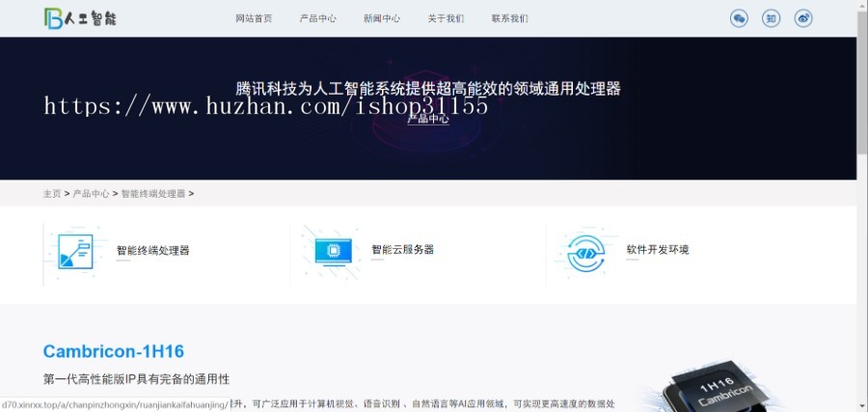Screen dimensions: 868x412
Task: Click the 产品中心 banner subtitle
Action: click(x=428, y=119)
